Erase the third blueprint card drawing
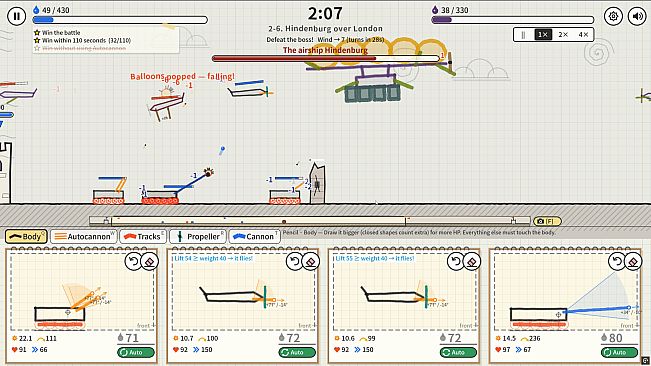 click(472, 261)
